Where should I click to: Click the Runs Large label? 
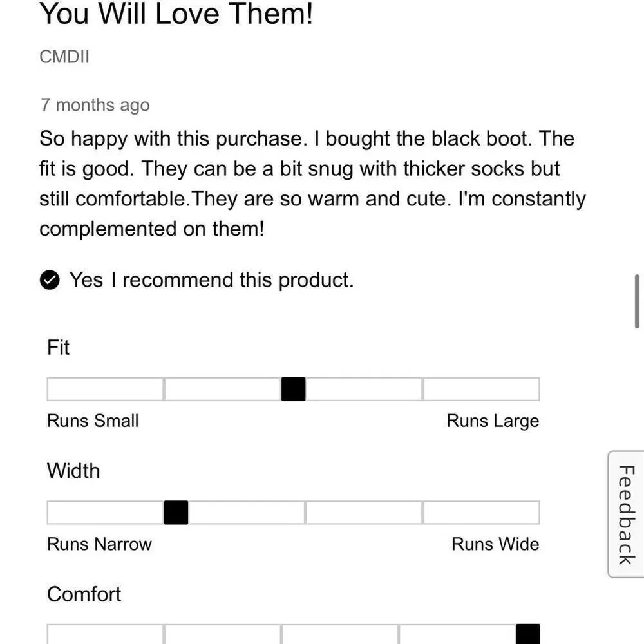pyautogui.click(x=493, y=421)
